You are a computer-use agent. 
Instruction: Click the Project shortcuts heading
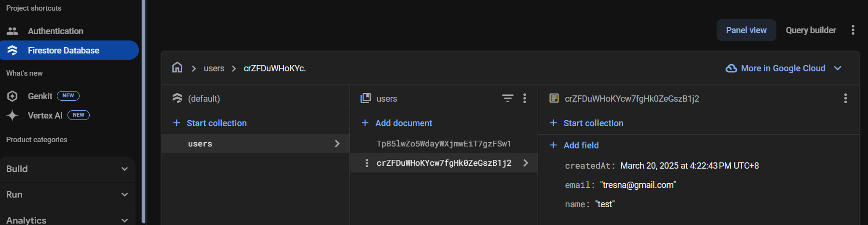[x=34, y=8]
